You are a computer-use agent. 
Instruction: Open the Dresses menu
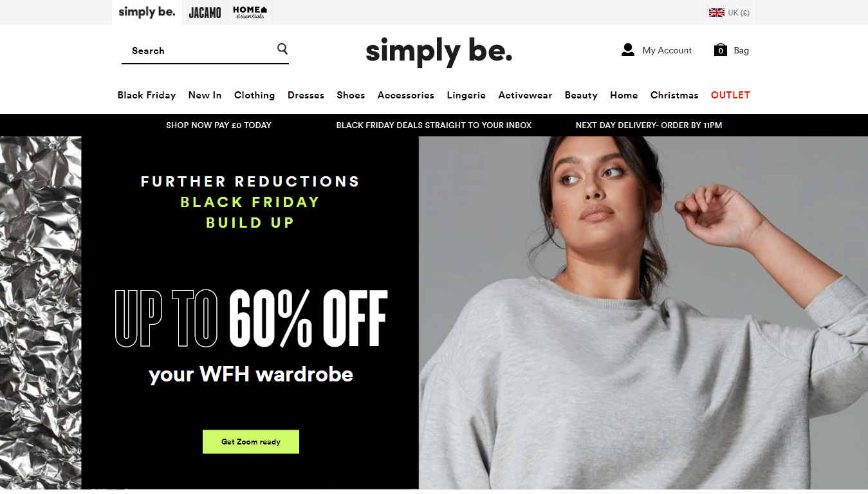[x=306, y=95]
